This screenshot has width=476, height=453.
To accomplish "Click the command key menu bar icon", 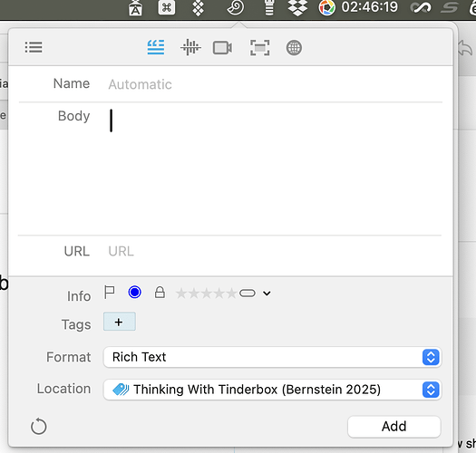I will (166, 8).
